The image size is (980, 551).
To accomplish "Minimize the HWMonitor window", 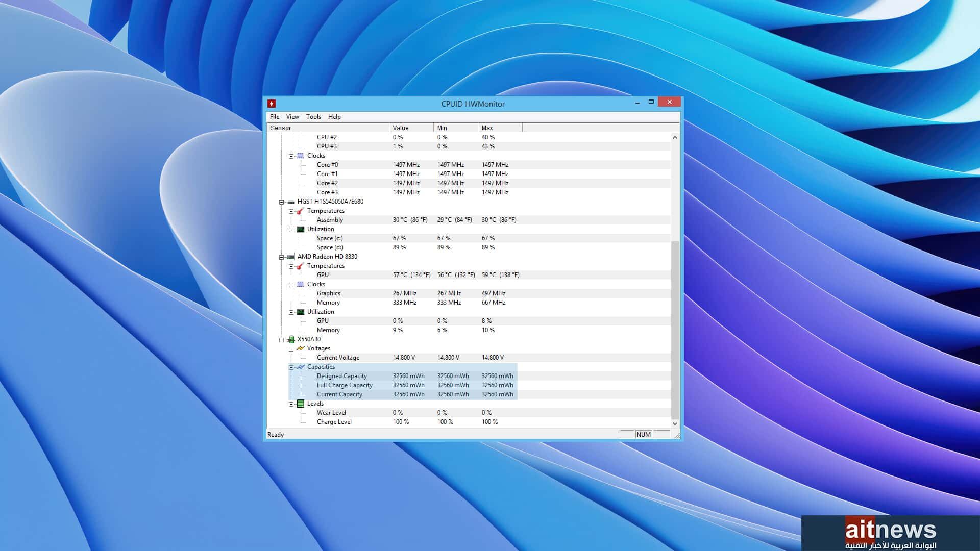I will [x=637, y=103].
